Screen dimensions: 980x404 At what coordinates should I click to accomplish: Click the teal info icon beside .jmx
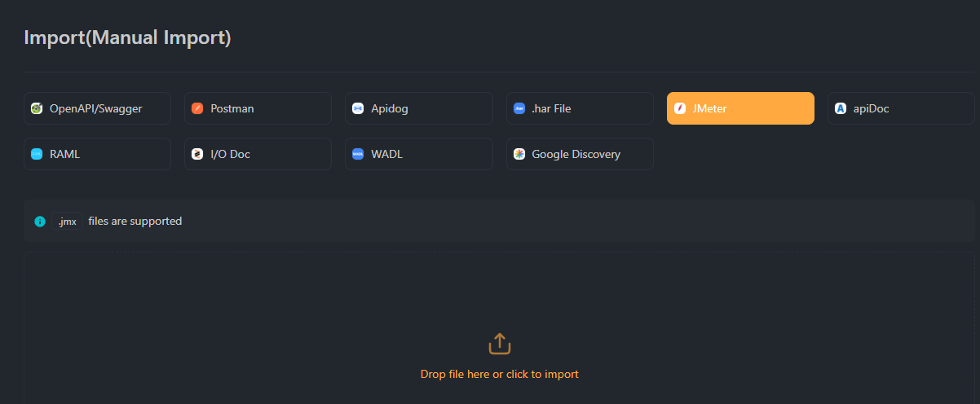[40, 222]
